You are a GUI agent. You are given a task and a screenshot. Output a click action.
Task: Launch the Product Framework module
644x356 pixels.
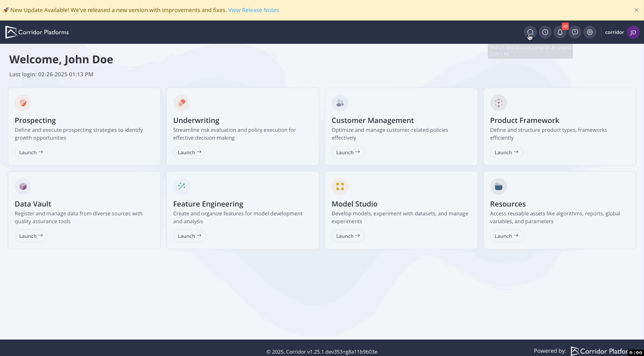(x=506, y=152)
